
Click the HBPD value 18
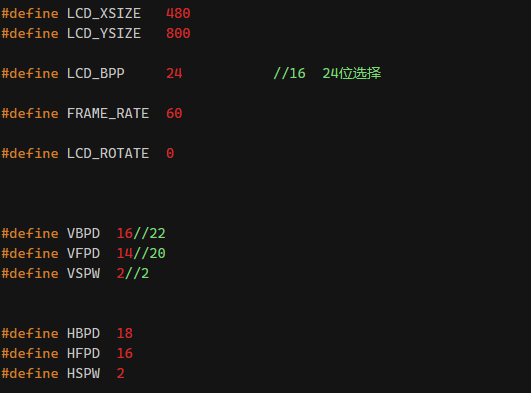pos(125,333)
